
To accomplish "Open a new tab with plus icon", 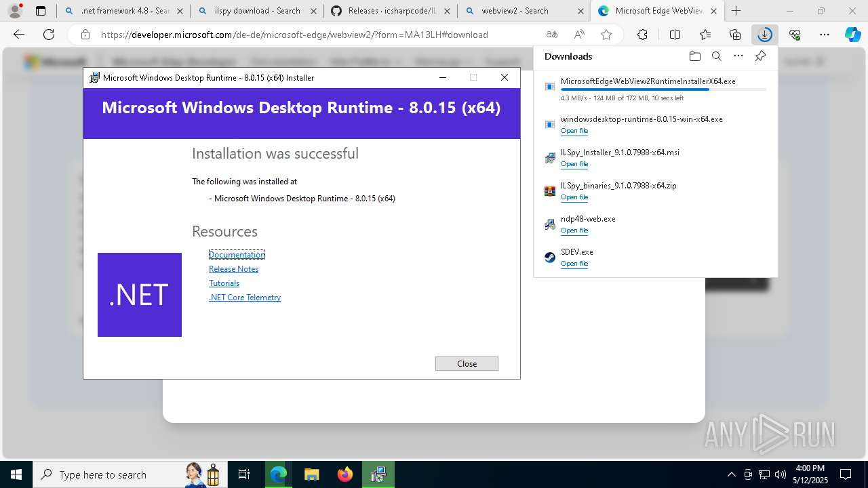I will 736,11.
